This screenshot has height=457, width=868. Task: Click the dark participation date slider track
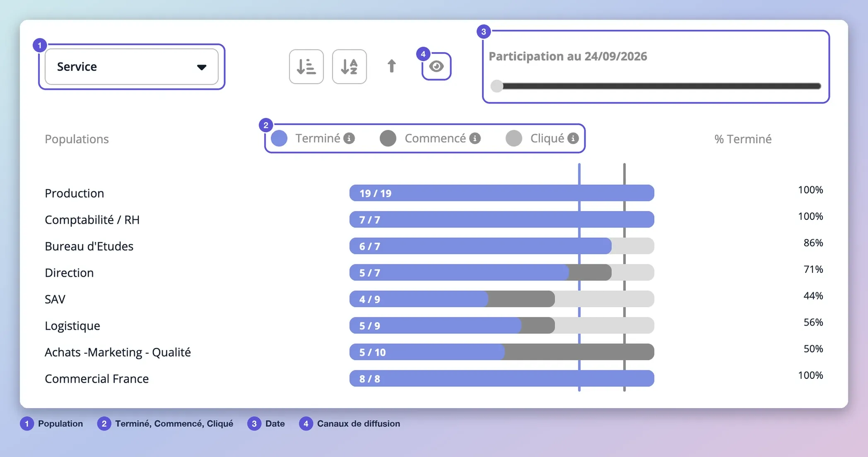(x=661, y=86)
